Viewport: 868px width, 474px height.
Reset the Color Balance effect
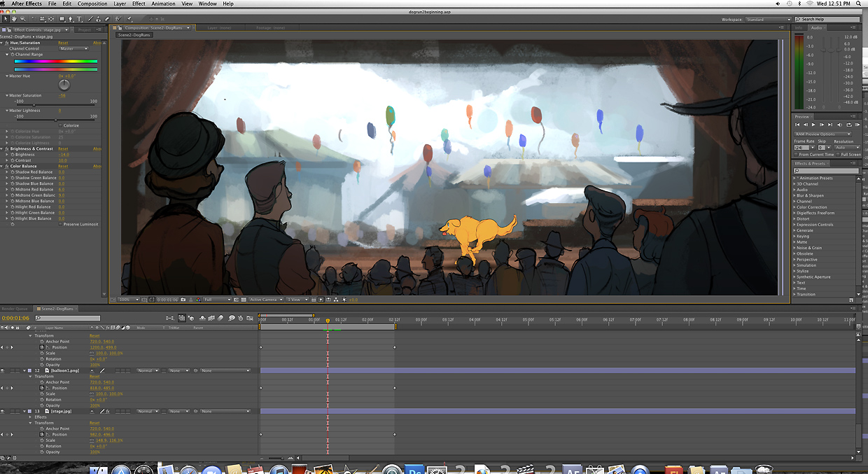point(63,166)
